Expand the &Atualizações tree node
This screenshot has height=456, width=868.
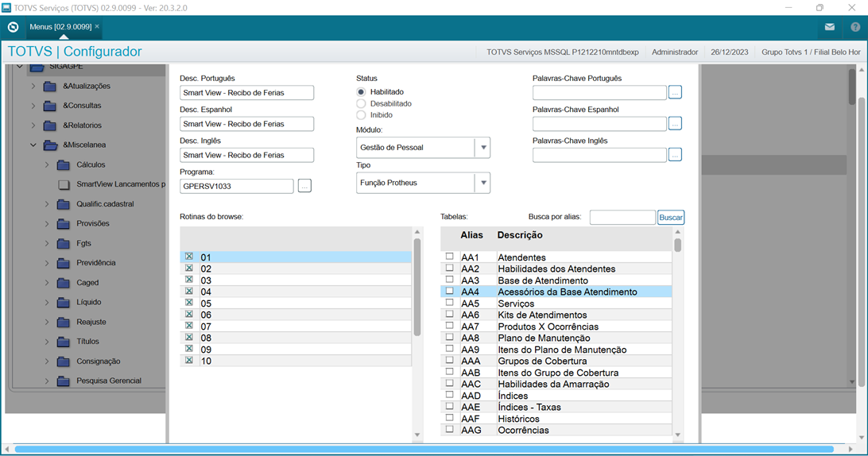click(x=33, y=87)
